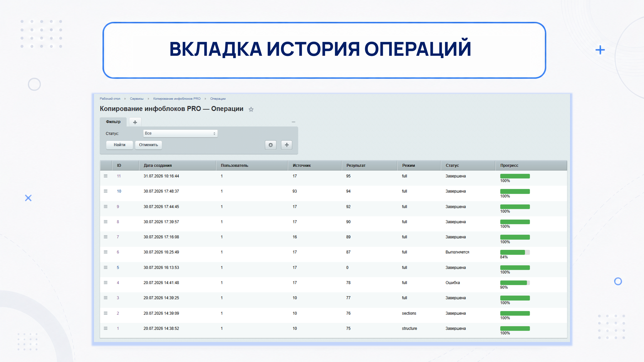
Task: Select the Ошибка status cell
Action: tap(453, 283)
